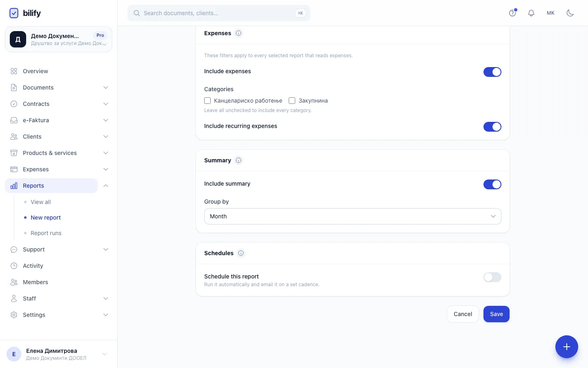The image size is (588, 368).
Task: Expand the Clients submenu chevron
Action: (x=106, y=137)
